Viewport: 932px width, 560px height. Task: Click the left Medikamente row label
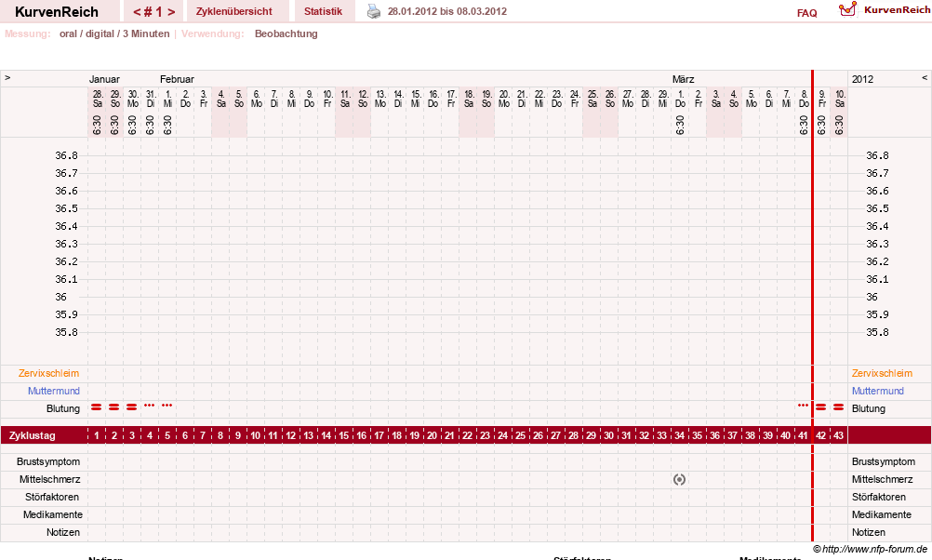coord(53,514)
